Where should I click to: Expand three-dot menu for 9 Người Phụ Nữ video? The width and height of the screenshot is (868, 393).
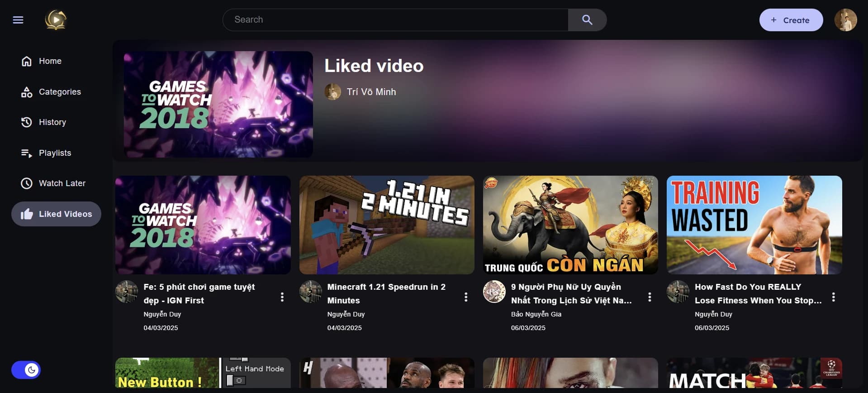tap(650, 297)
